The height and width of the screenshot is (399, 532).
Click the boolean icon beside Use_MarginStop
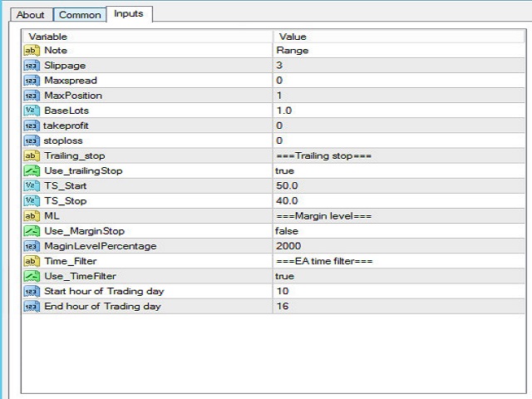32,230
